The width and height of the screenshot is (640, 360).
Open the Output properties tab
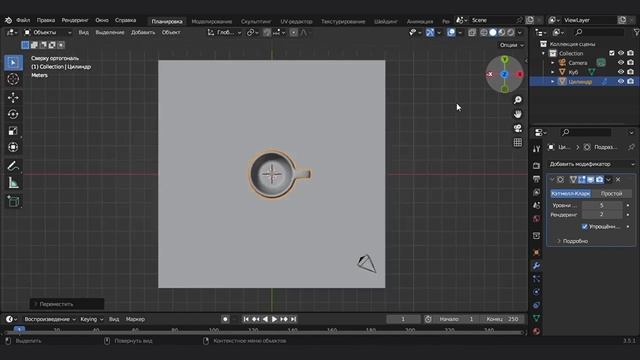click(536, 179)
